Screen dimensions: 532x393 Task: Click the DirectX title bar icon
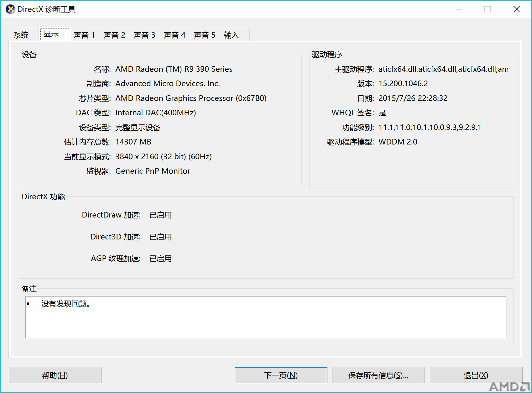[10, 9]
